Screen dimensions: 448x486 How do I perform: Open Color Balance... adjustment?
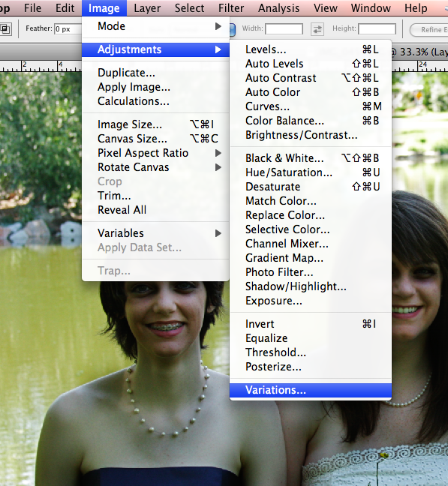pyautogui.click(x=311, y=121)
